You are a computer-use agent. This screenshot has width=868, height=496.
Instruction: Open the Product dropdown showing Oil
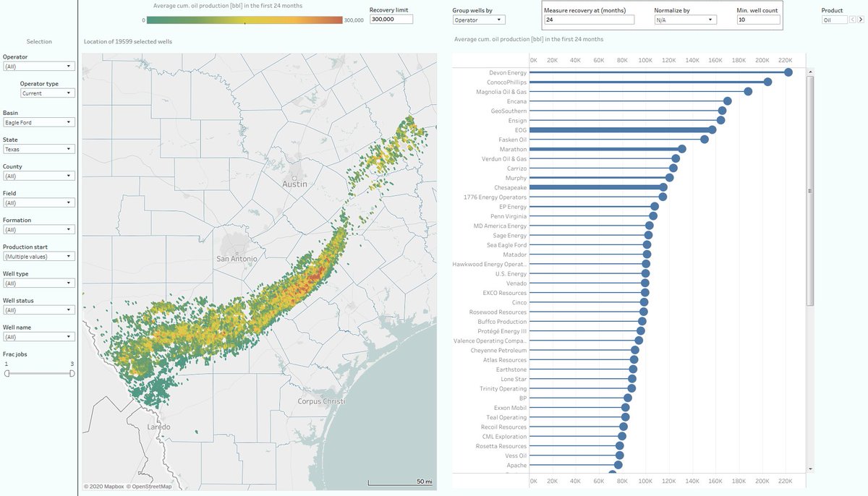[x=835, y=20]
